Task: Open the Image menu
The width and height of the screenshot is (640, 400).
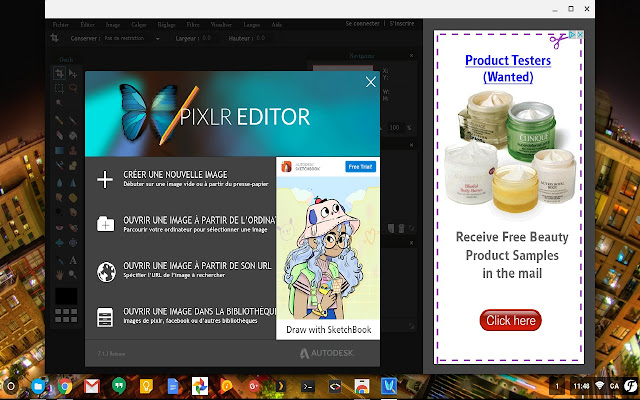Action: (113, 24)
